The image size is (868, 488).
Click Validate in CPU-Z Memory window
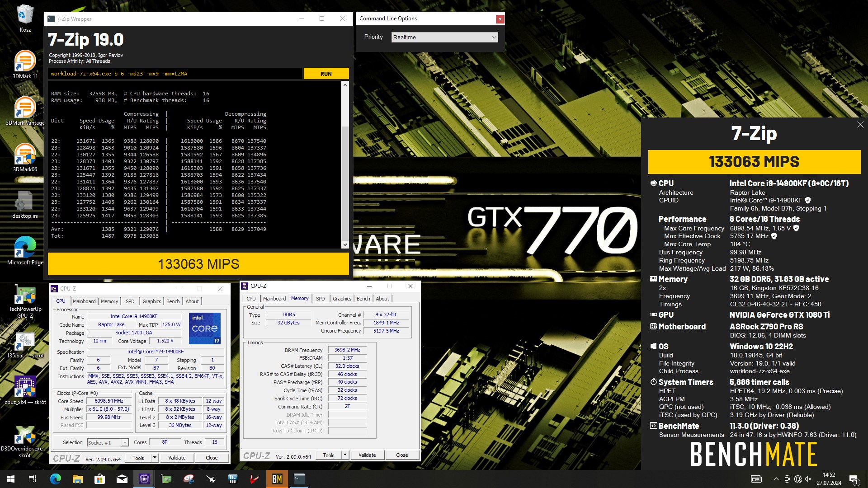pyautogui.click(x=367, y=455)
